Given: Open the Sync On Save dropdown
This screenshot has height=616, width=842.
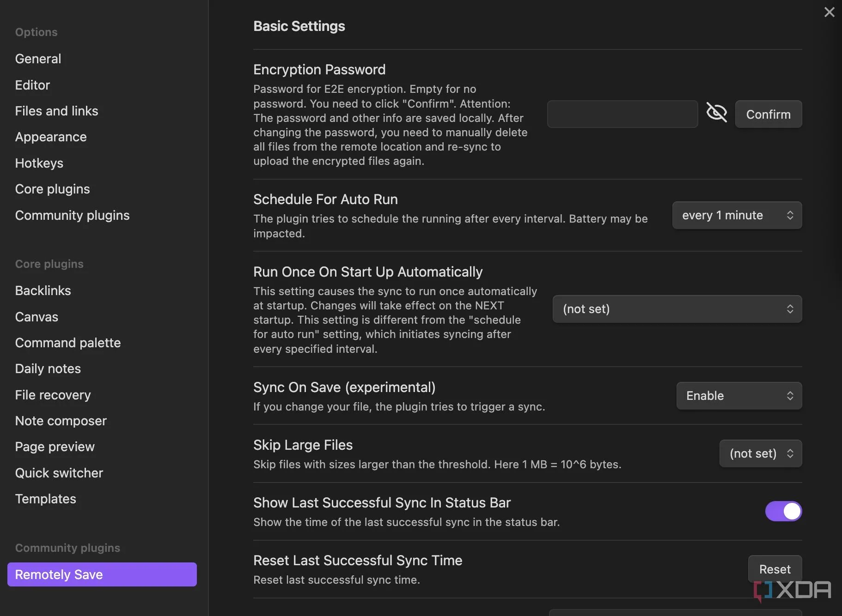Looking at the screenshot, I should (x=739, y=396).
